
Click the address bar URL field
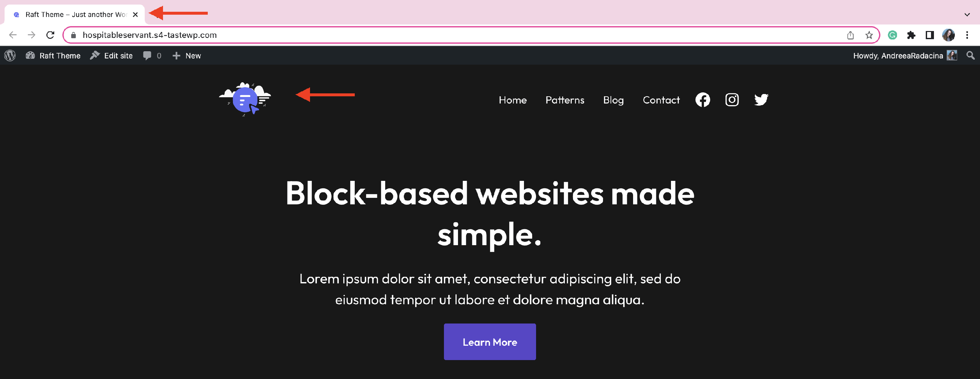pyautogui.click(x=457, y=35)
